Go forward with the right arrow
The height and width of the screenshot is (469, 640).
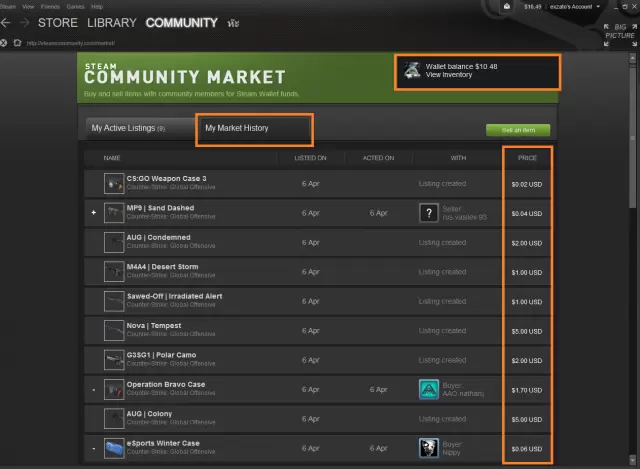click(24, 23)
